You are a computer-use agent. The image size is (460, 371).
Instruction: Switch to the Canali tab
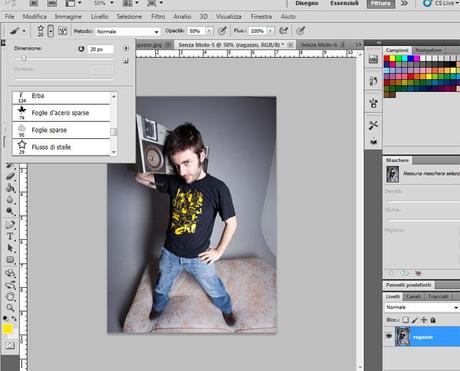point(413,296)
